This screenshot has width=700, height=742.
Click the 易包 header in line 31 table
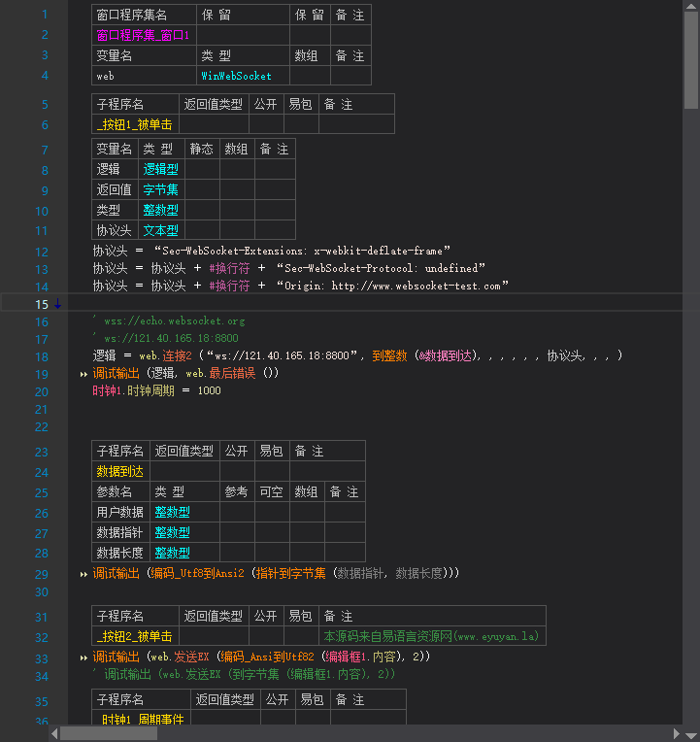pos(301,616)
